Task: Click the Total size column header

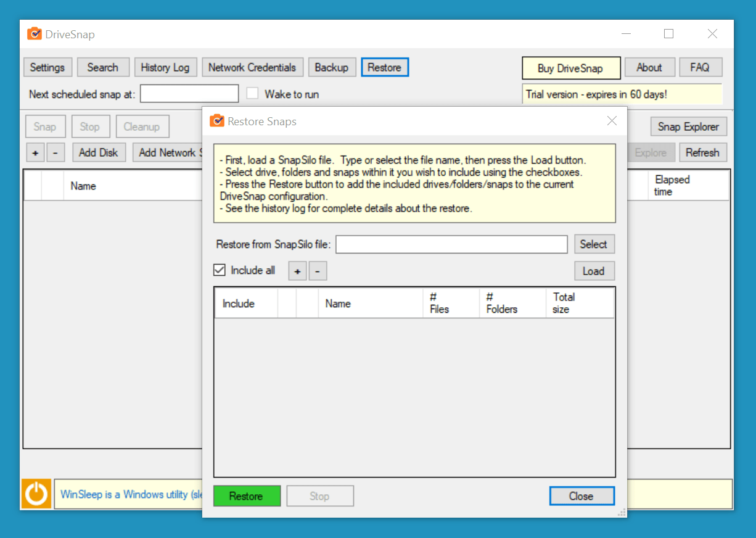Action: tap(580, 303)
